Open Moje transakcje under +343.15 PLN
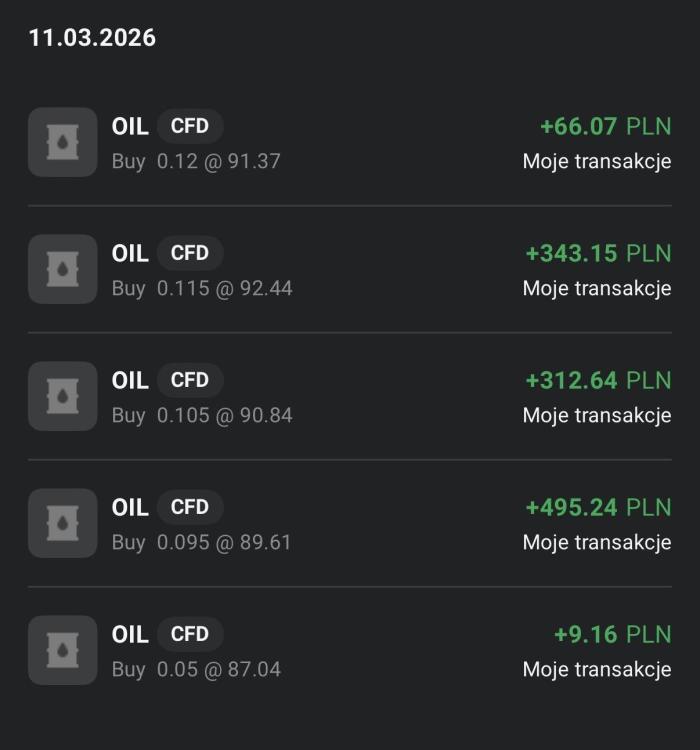Screen dimensions: 700x750 [596, 288]
